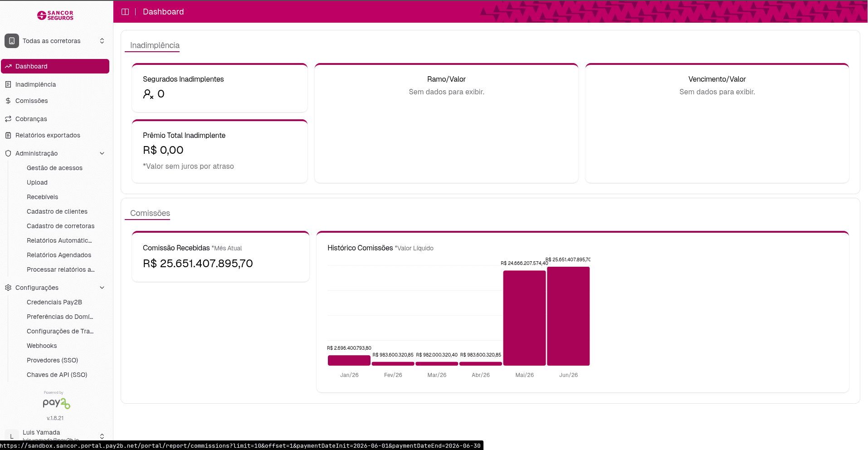Click the Abr/26 bar in chart
This screenshot has height=450, width=868.
(x=481, y=363)
